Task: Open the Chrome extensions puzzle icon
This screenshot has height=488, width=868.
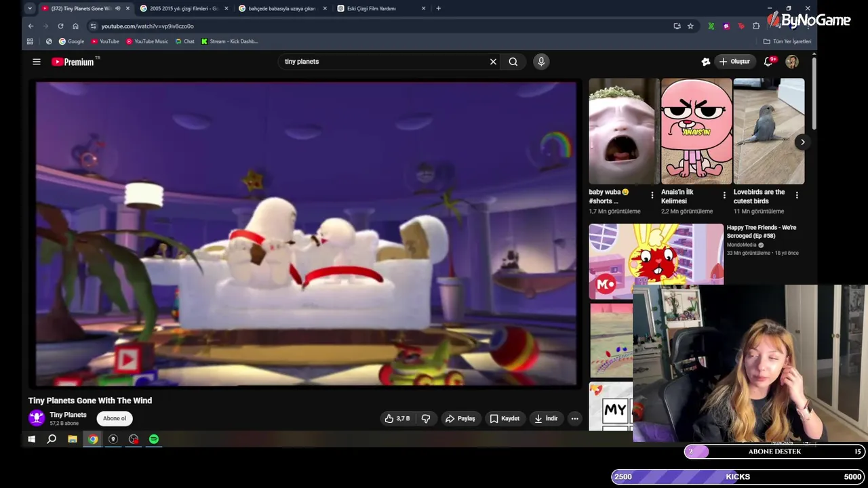Action: point(756,26)
